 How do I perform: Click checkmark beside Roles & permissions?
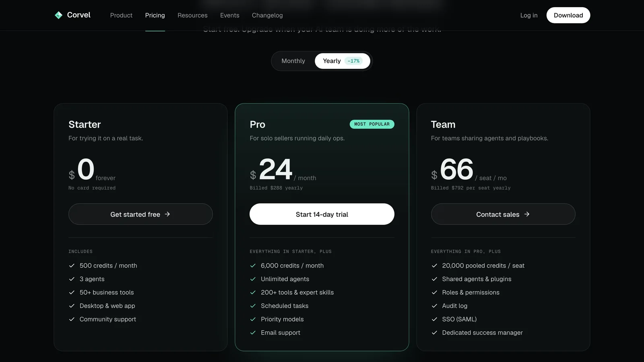click(434, 292)
